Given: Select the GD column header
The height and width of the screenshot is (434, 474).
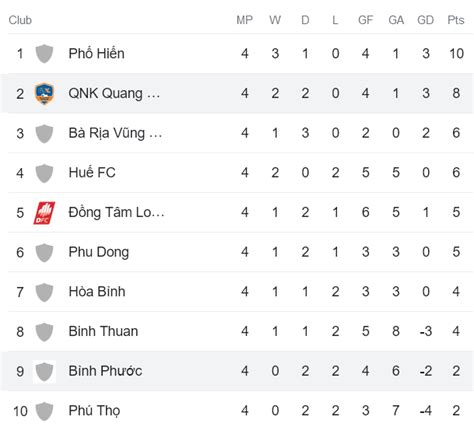Looking at the screenshot, I should tap(426, 20).
